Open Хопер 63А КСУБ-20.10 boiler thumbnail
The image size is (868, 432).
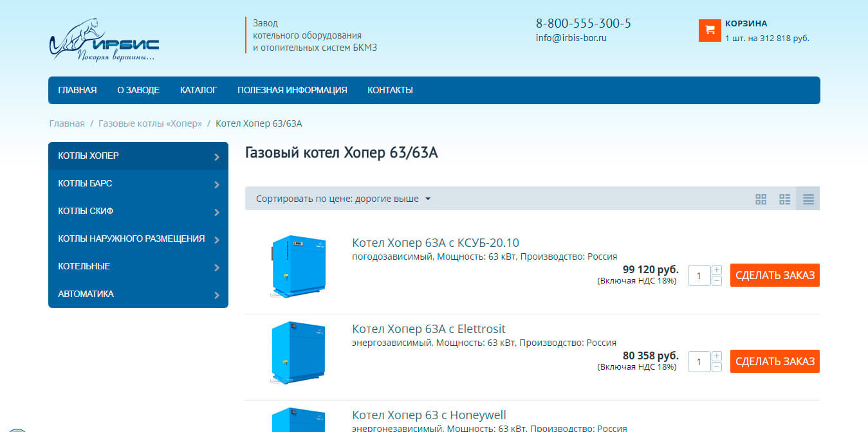click(x=298, y=266)
